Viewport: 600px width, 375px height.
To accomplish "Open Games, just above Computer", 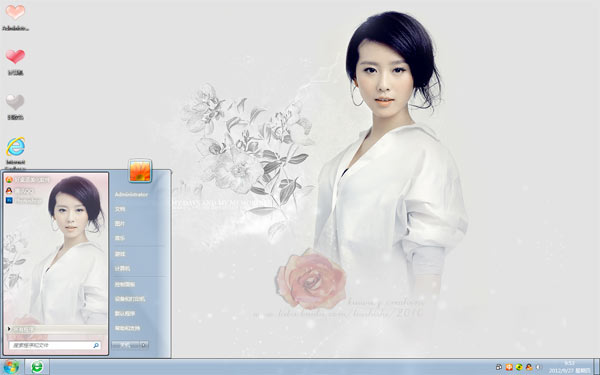I will tap(120, 254).
